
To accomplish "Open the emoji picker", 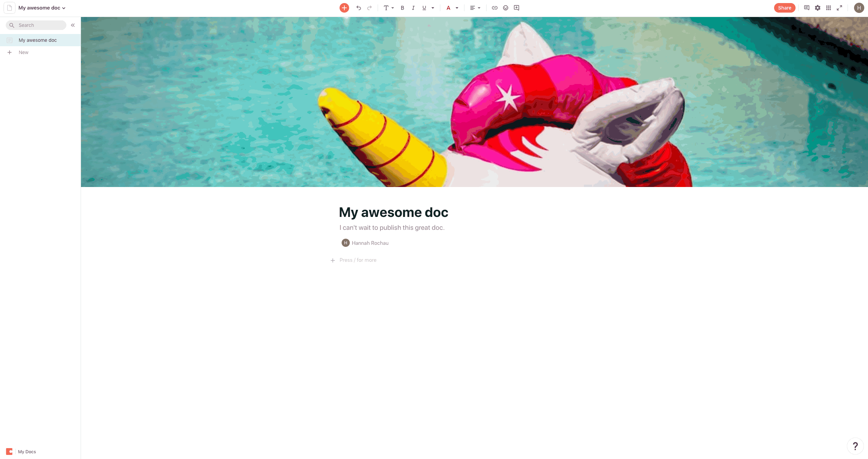I will [x=505, y=8].
